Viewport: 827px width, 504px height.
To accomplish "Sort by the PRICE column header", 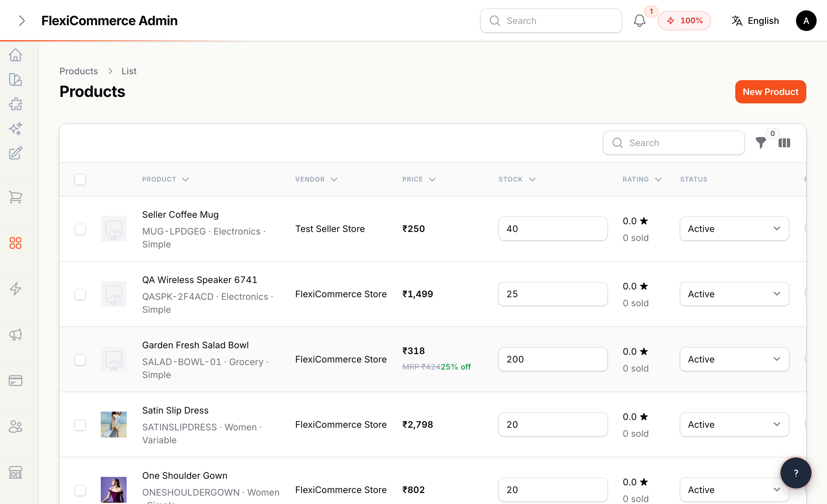I will (419, 179).
